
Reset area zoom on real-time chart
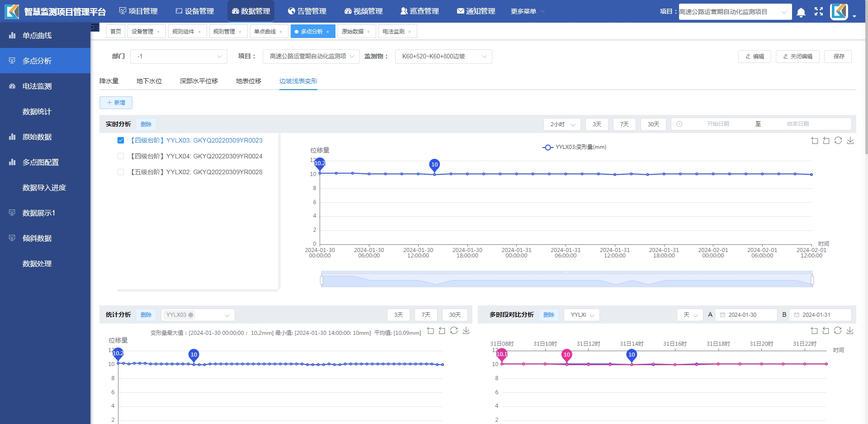click(x=826, y=141)
